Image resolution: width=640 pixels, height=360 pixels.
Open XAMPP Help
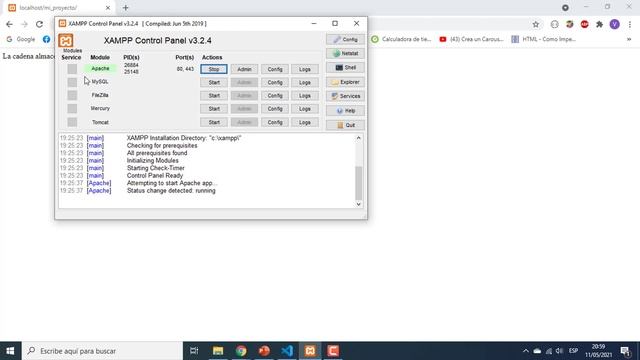[345, 111]
